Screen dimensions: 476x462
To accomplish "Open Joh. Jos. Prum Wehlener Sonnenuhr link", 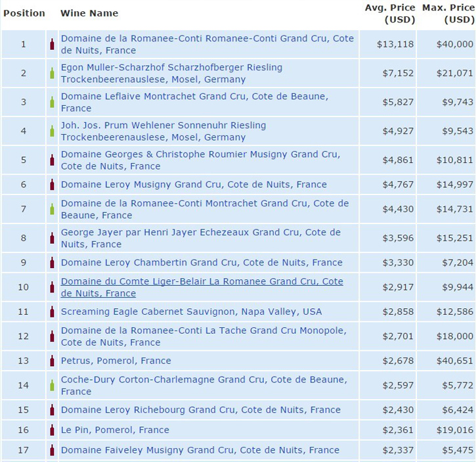I will [163, 131].
